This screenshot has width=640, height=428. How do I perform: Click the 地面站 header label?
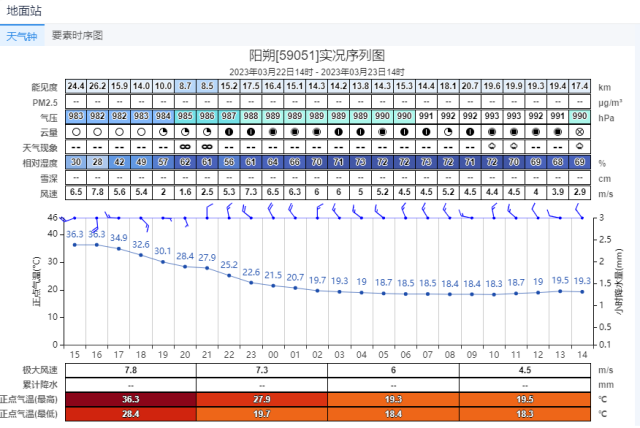coord(25,11)
